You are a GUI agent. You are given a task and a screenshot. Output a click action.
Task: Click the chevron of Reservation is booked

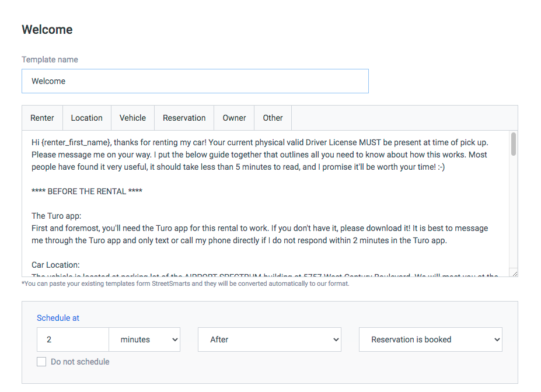tap(497, 339)
